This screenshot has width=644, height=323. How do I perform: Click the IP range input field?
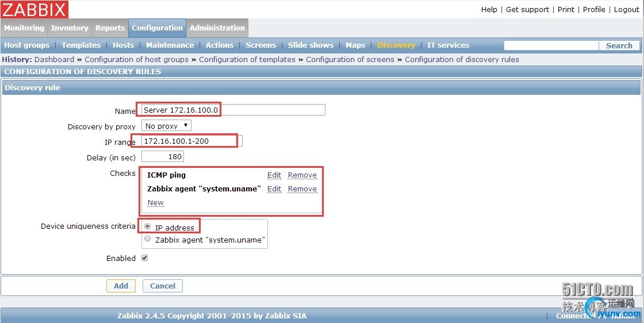(192, 141)
